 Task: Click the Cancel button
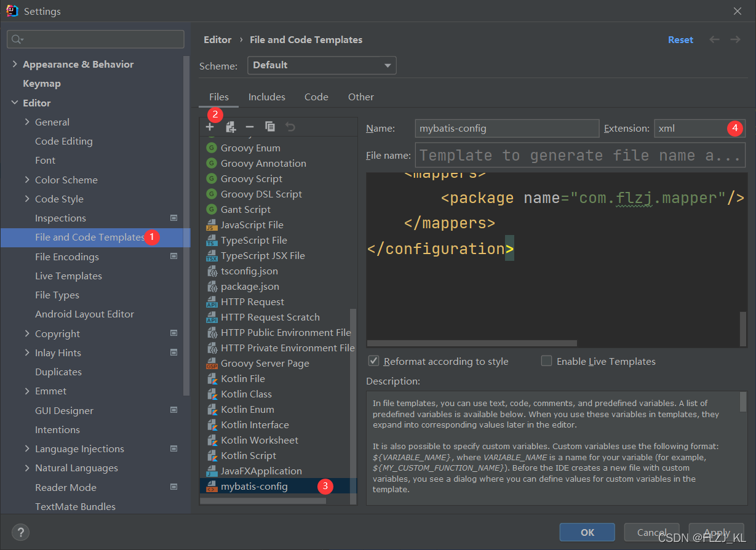pos(651,532)
